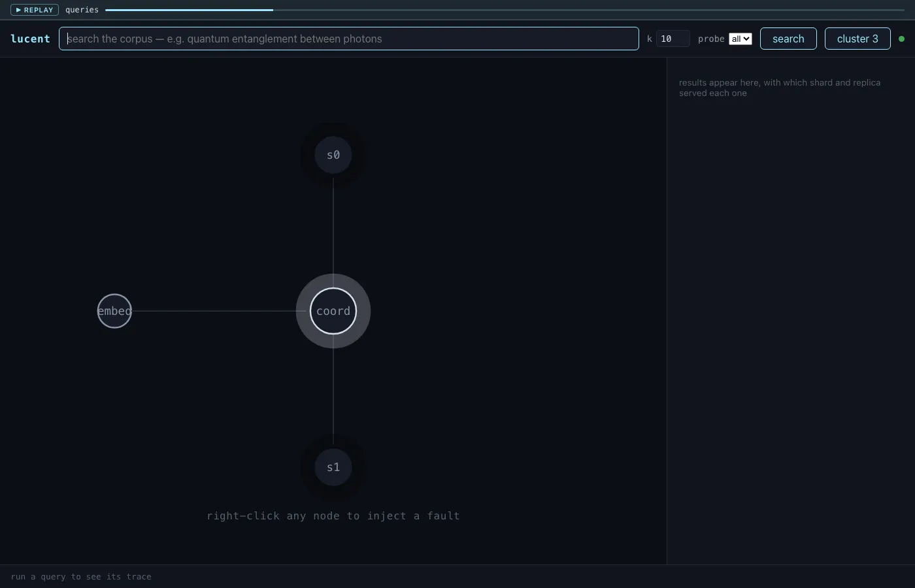This screenshot has width=915, height=588.
Task: Click the 'right-click any node to inject a fault' hint
Action: pos(333,515)
